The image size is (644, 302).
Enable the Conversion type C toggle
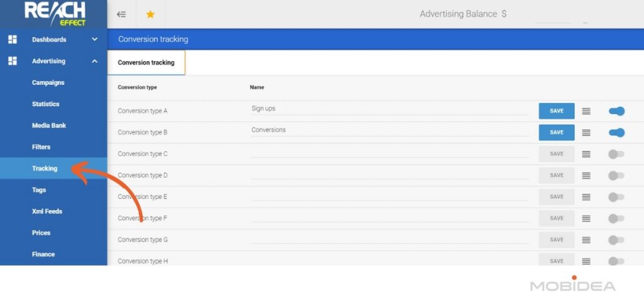tap(616, 154)
